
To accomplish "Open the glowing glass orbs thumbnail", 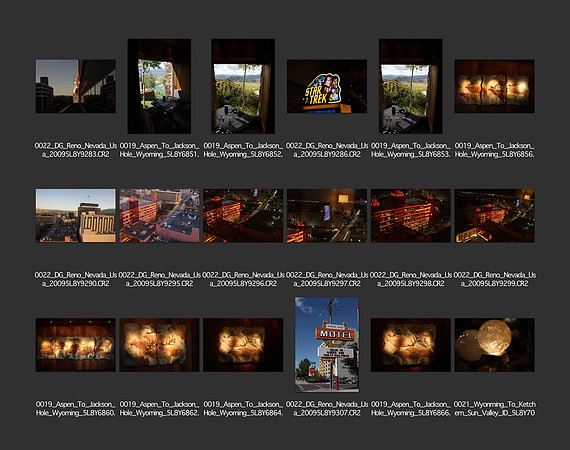I will pos(494,345).
